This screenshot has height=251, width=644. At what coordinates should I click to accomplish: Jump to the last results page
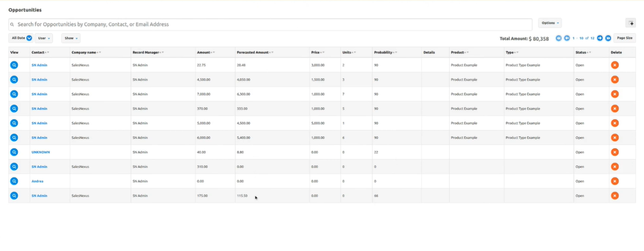coord(608,38)
